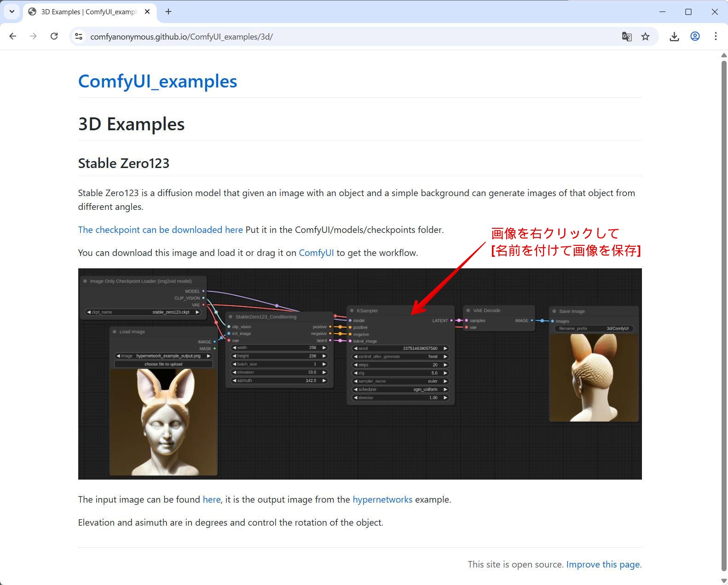Follow the hypernetworks example link
Viewport: 728px width, 585px height.
coord(382,499)
